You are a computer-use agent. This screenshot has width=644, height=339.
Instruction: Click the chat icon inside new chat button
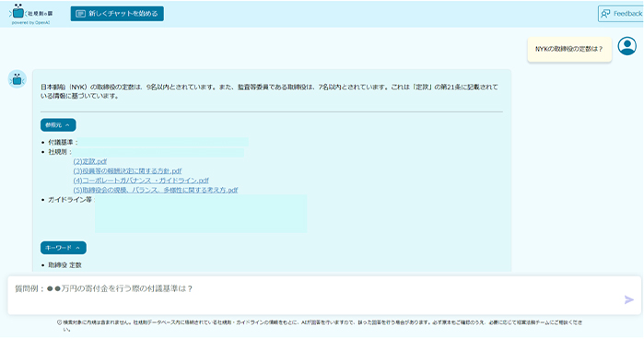[81, 14]
